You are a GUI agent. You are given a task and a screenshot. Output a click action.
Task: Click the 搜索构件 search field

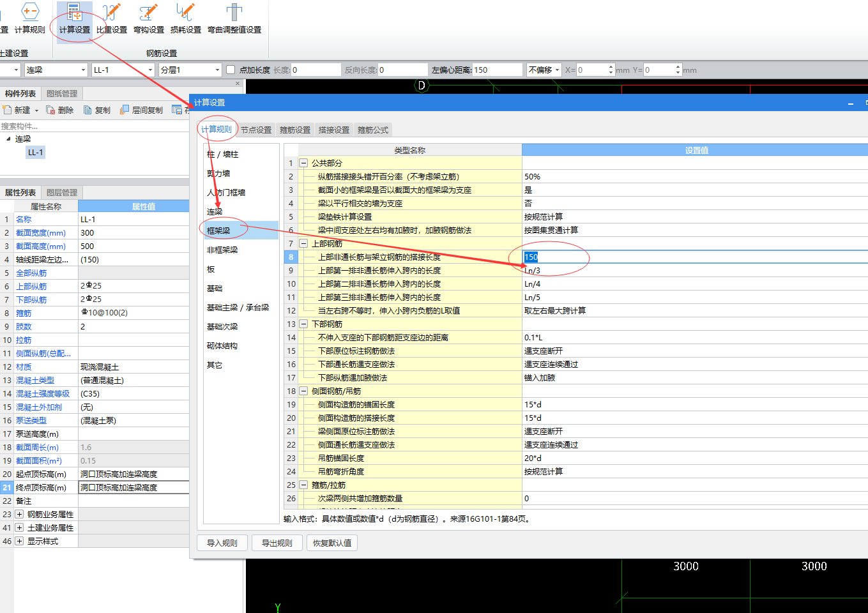pos(95,126)
